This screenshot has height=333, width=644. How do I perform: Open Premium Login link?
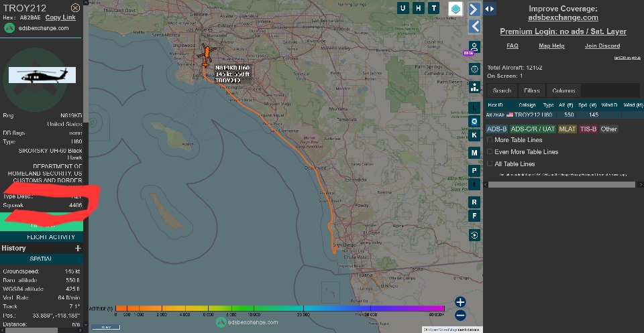(563, 31)
